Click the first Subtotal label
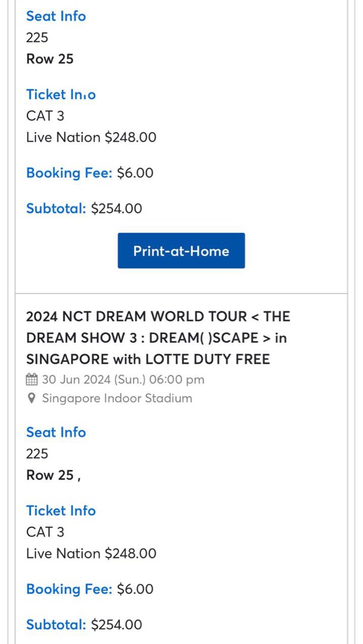 pyautogui.click(x=56, y=208)
